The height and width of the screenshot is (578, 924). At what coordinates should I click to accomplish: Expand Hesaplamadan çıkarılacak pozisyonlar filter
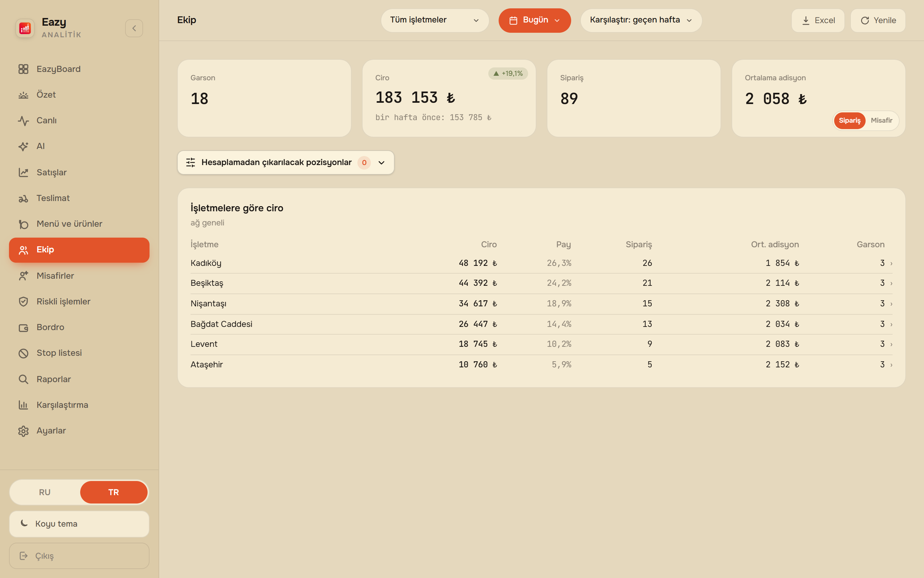(286, 162)
